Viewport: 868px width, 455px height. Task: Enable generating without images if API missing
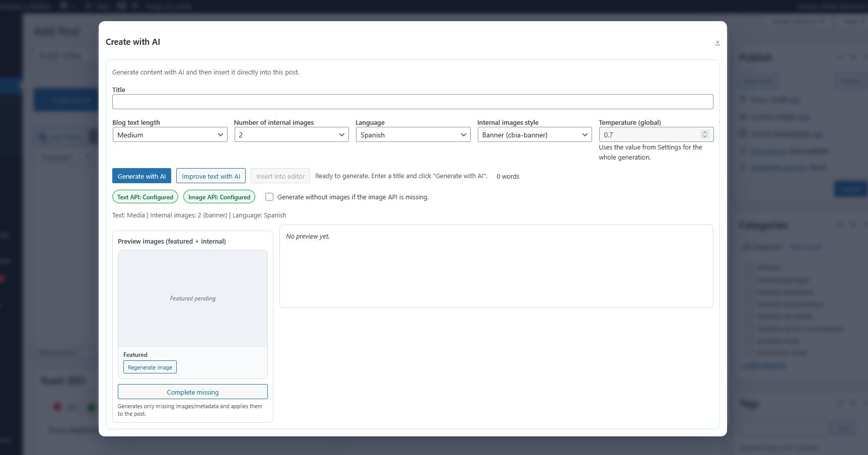(x=269, y=197)
